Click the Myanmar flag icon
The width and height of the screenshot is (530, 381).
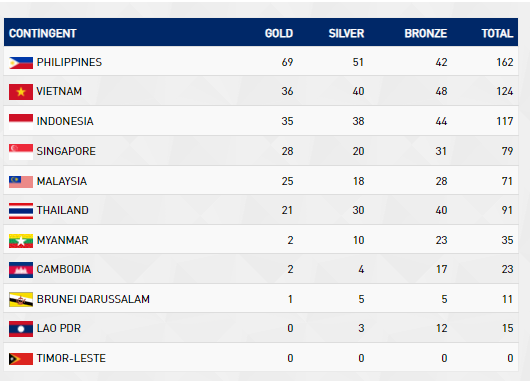tap(21, 241)
